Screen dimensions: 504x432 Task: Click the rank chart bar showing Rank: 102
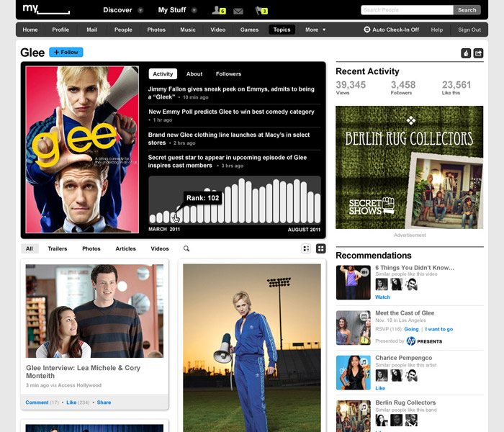point(174,216)
